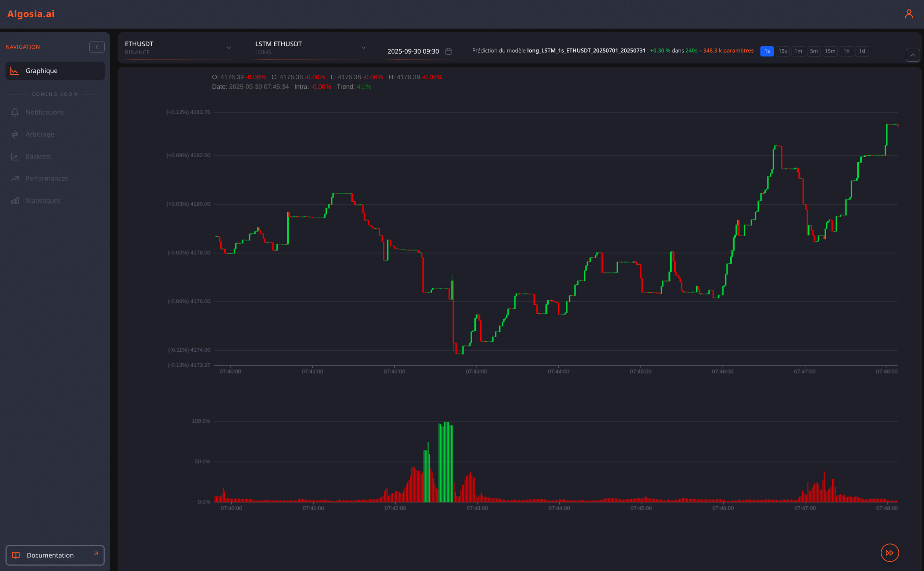Click the Performances trend icon
Viewport: 924px width, 571px height.
(x=14, y=178)
